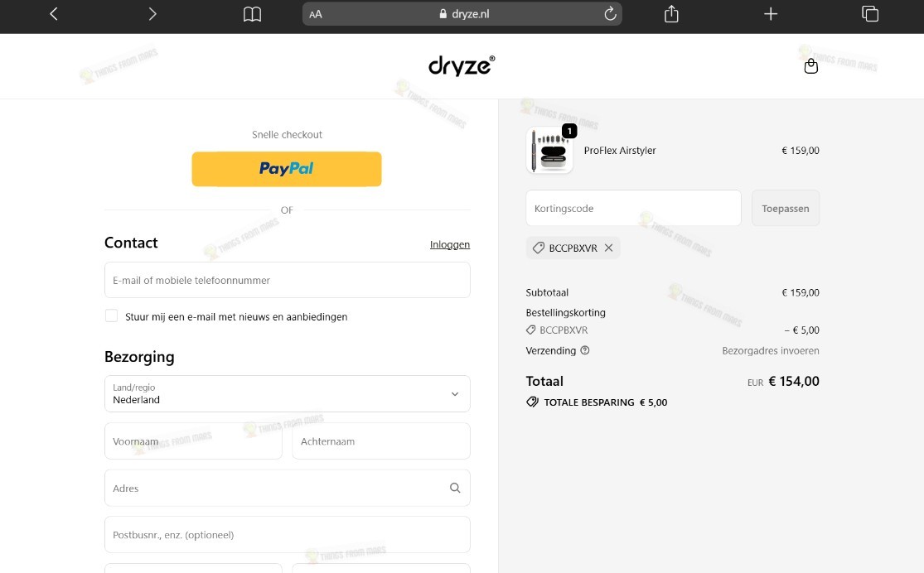Image resolution: width=924 pixels, height=573 pixels.
Task: Open Safari bookmarks book icon
Action: click(252, 14)
